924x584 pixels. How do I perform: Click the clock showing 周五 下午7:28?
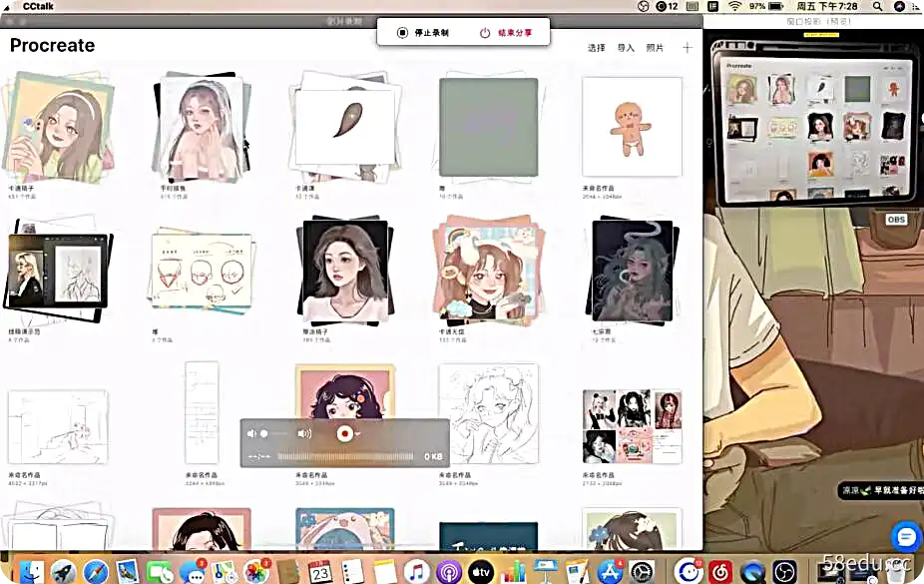coord(827,6)
